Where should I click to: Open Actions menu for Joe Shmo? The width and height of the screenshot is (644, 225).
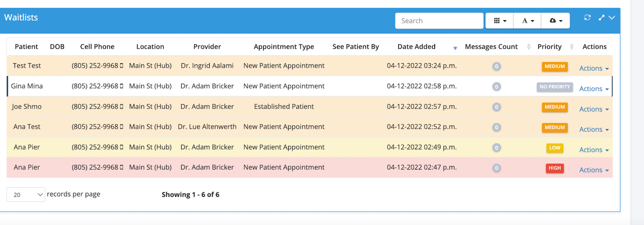tap(594, 109)
